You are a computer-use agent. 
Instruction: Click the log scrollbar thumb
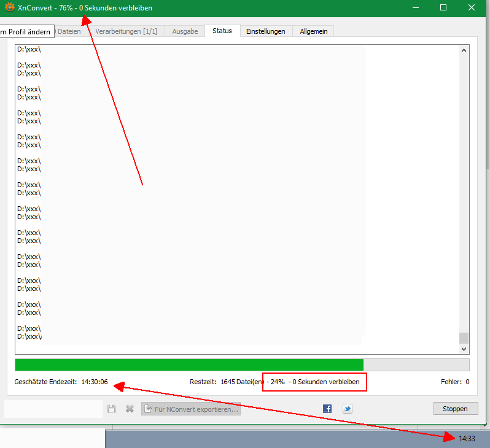pyautogui.click(x=464, y=338)
